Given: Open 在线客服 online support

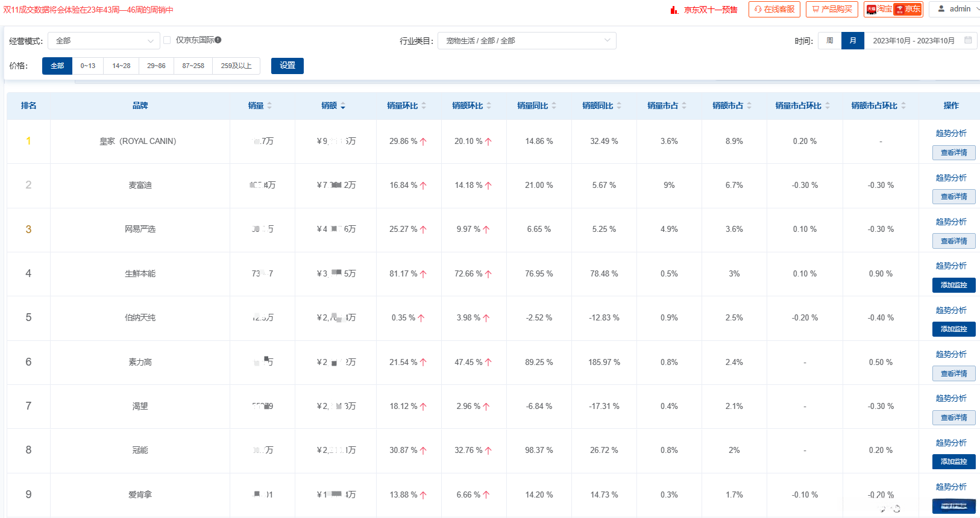Looking at the screenshot, I should [774, 9].
